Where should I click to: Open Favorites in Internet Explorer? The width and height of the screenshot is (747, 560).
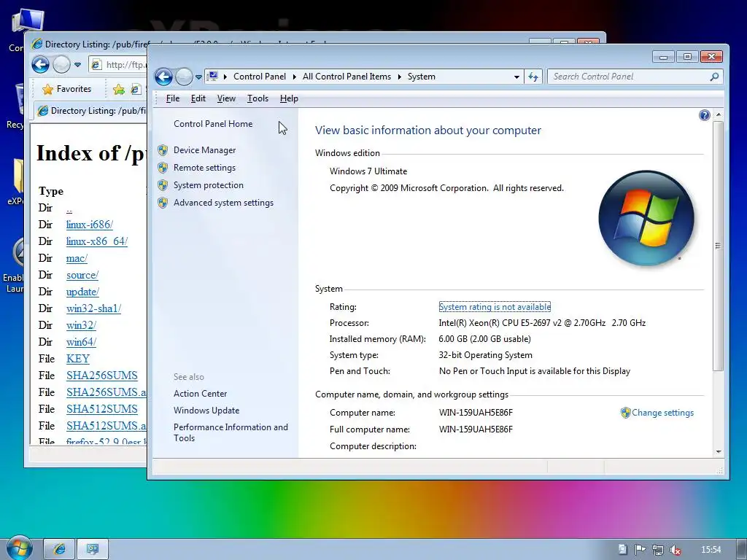66,89
